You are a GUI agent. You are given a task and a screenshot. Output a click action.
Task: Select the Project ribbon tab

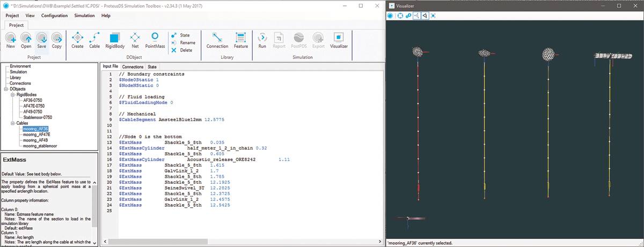pos(16,25)
